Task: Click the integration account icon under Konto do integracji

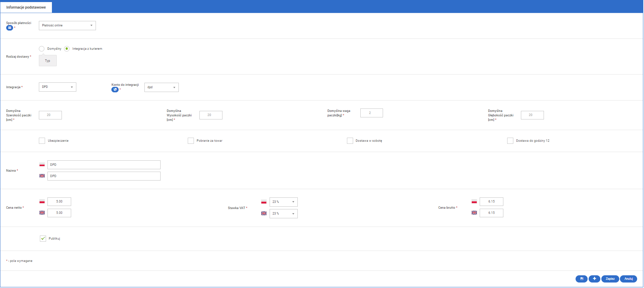Action: 115,90
